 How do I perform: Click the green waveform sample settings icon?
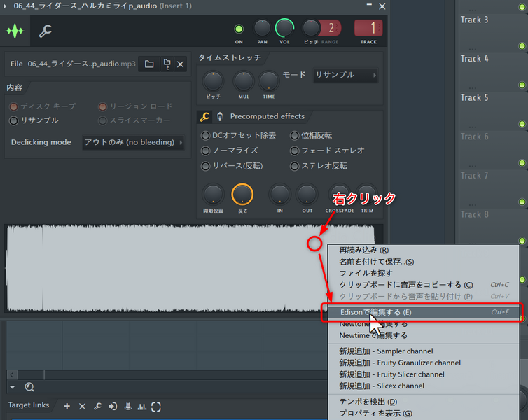tap(15, 31)
